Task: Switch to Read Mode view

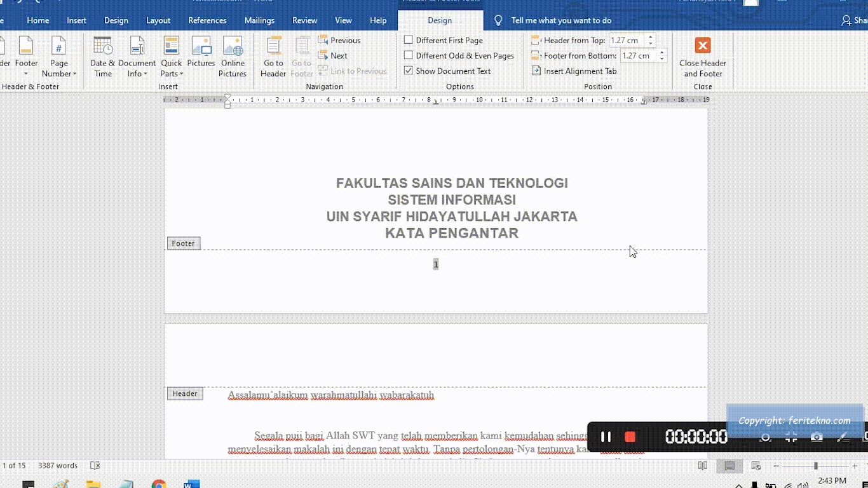Action: pyautogui.click(x=702, y=466)
